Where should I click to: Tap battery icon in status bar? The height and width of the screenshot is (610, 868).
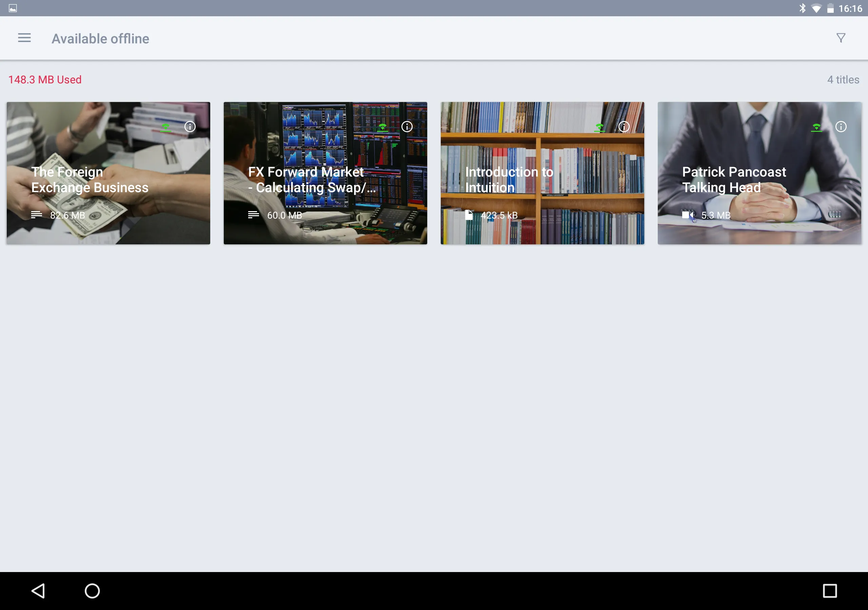click(x=830, y=8)
